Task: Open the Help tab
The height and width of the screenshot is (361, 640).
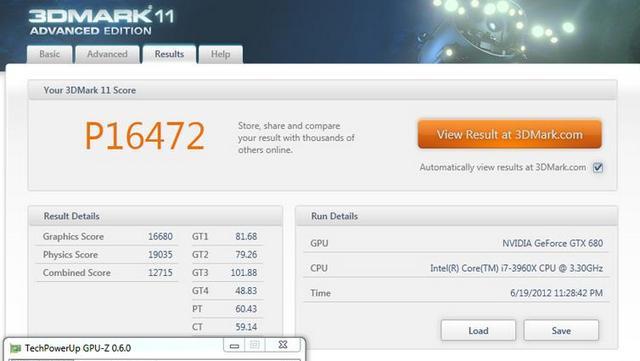Action: pos(220,54)
